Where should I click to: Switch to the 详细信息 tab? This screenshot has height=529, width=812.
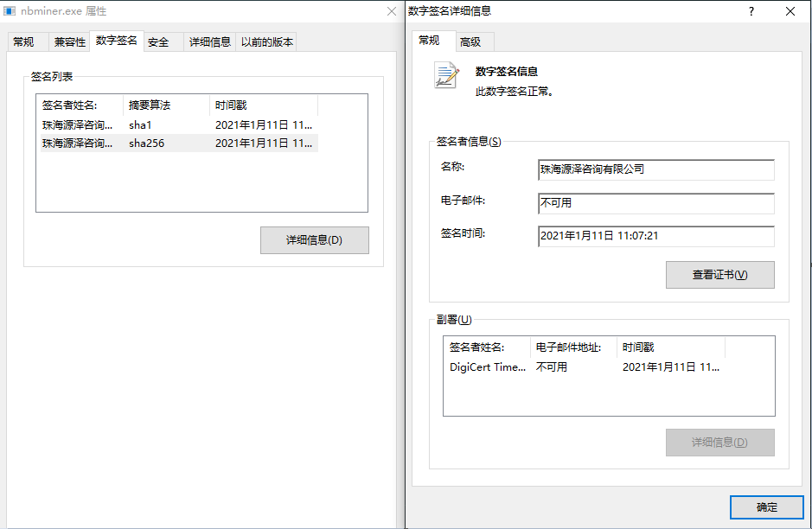point(209,41)
